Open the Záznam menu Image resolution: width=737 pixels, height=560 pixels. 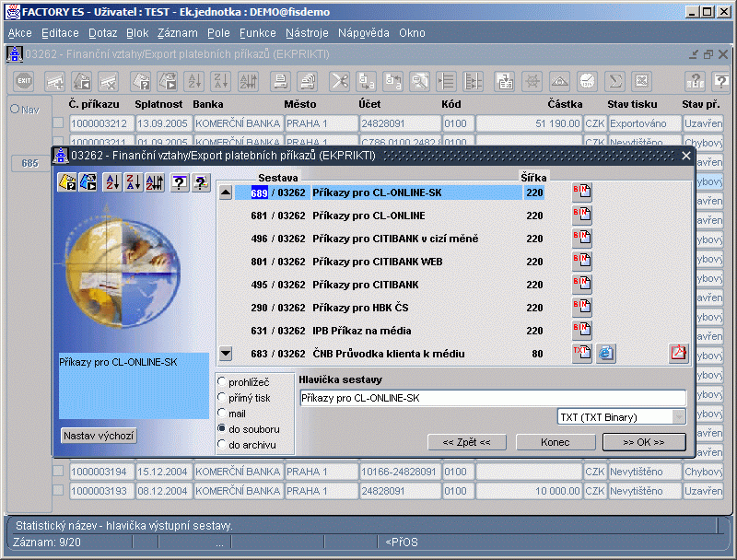tap(177, 32)
